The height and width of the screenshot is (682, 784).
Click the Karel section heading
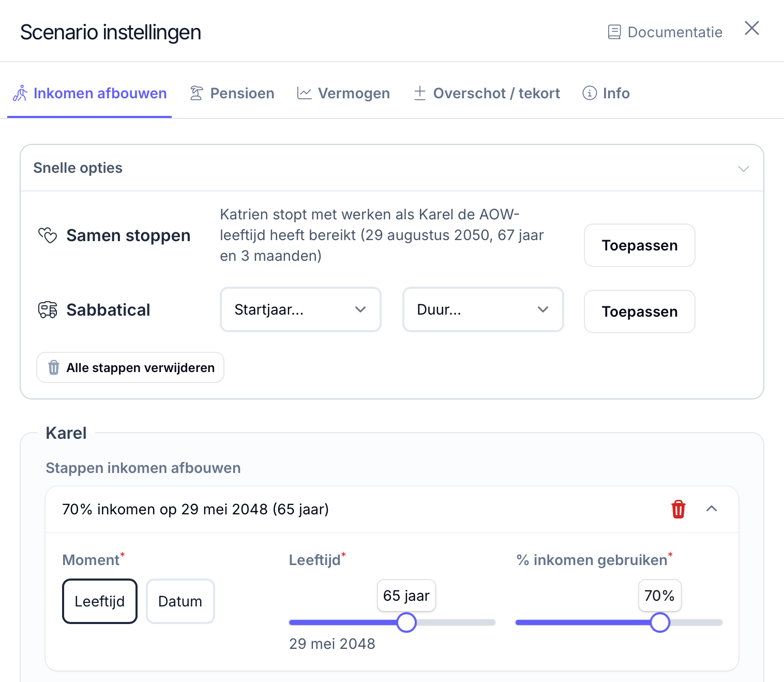click(66, 433)
